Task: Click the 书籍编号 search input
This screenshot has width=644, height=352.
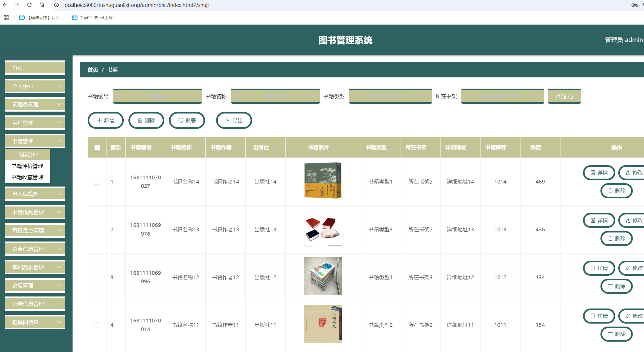Action: (157, 96)
